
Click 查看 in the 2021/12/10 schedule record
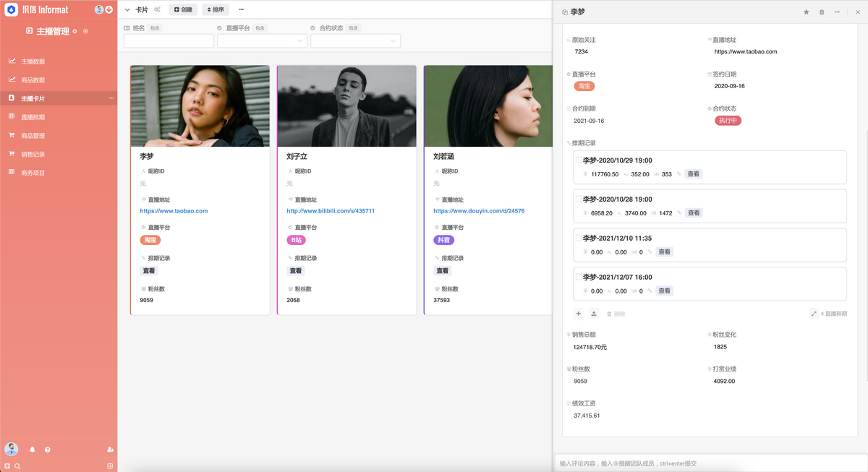coord(664,252)
